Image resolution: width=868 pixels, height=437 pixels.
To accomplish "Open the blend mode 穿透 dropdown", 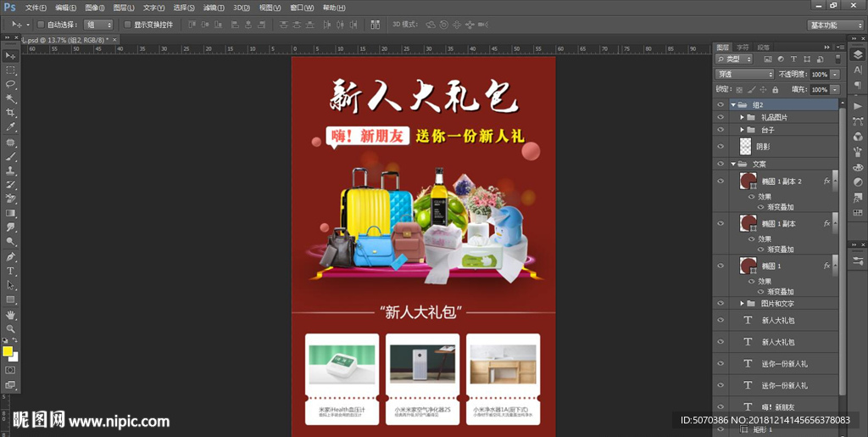I will (x=744, y=74).
